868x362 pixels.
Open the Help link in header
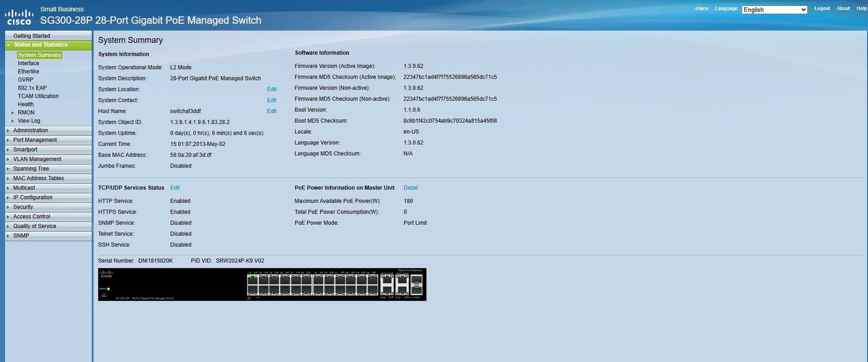861,8
